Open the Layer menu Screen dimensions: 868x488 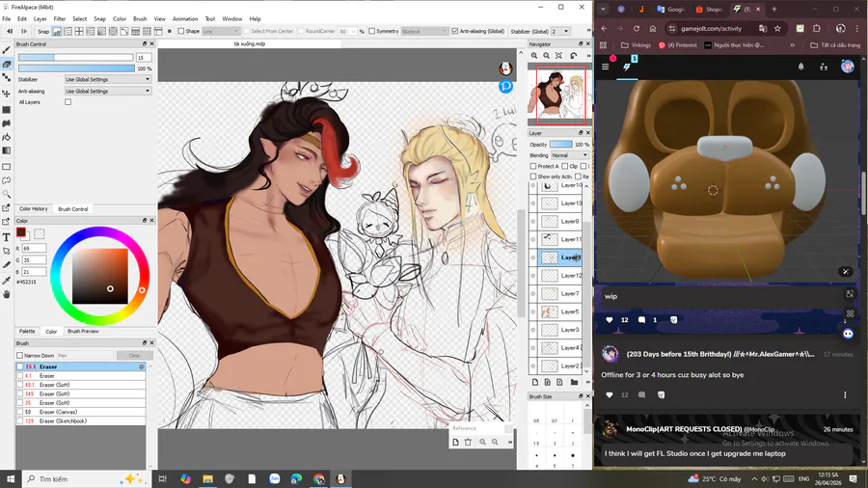pyautogui.click(x=40, y=19)
